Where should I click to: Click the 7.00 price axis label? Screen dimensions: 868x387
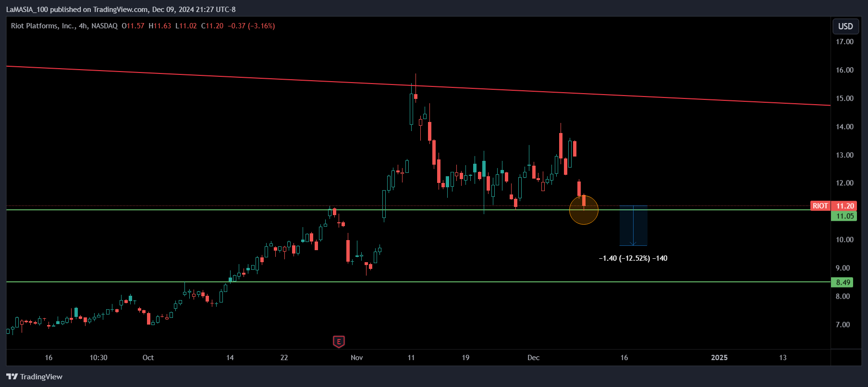843,325
